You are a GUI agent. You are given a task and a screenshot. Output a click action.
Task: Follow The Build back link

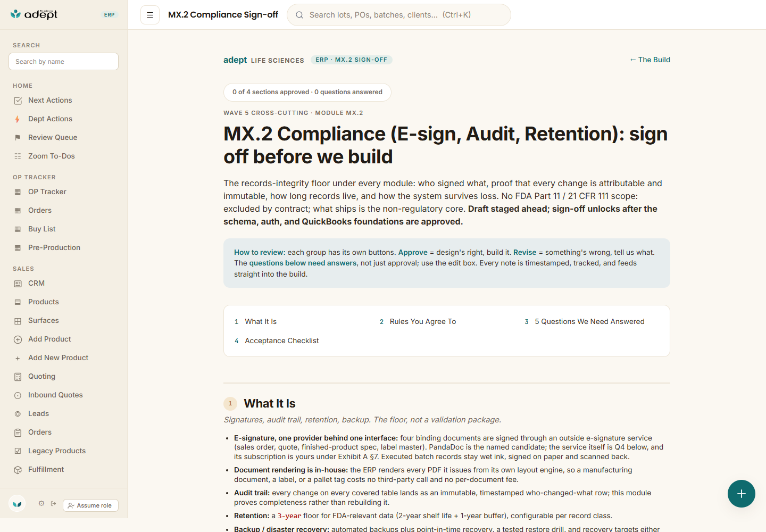pyautogui.click(x=650, y=60)
